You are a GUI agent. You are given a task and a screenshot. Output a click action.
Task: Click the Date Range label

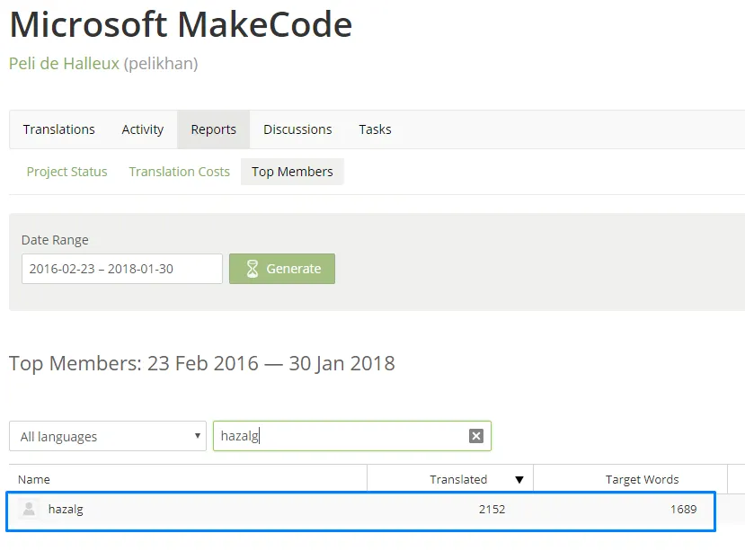coord(55,240)
